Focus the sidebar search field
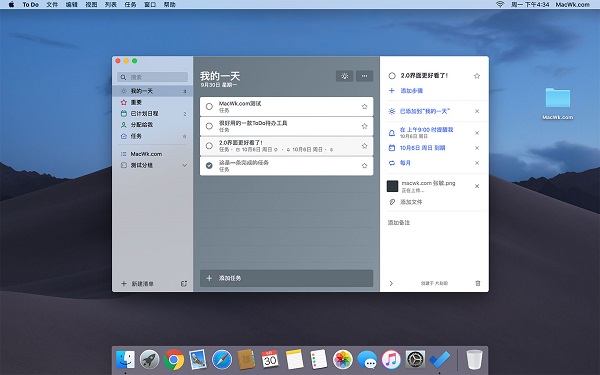 (x=152, y=77)
